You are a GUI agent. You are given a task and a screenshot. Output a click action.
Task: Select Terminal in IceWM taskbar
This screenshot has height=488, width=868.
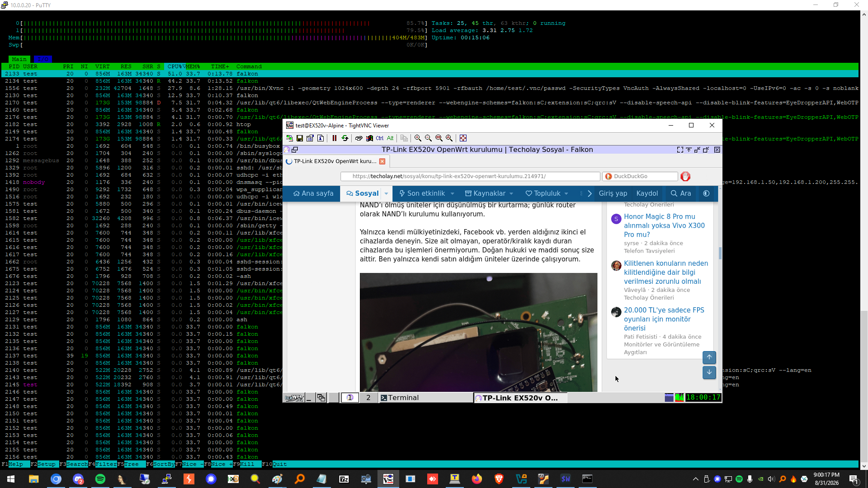point(426,398)
